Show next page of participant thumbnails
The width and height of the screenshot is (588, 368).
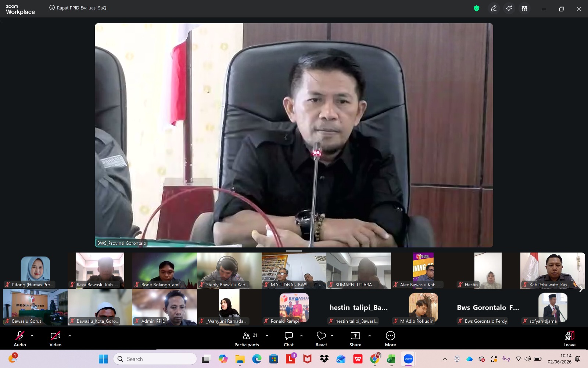point(581,289)
